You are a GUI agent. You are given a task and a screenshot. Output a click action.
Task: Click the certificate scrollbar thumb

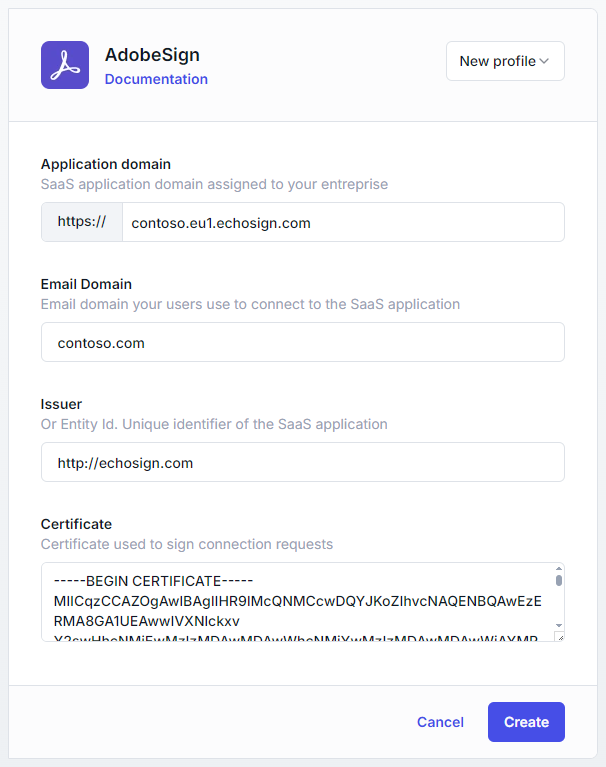(558, 580)
